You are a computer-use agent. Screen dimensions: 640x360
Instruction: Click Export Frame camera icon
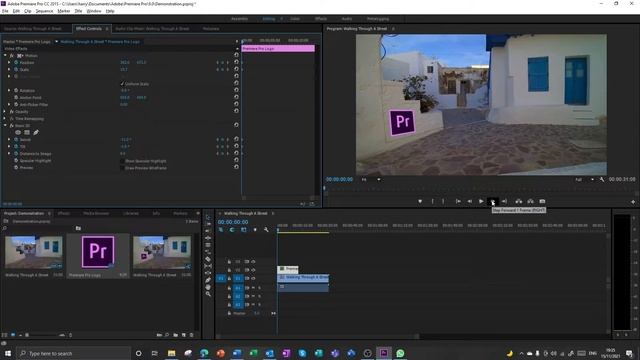click(x=542, y=201)
